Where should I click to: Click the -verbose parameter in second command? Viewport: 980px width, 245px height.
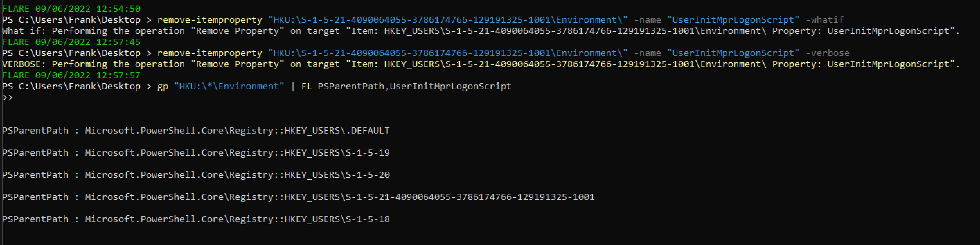(827, 53)
